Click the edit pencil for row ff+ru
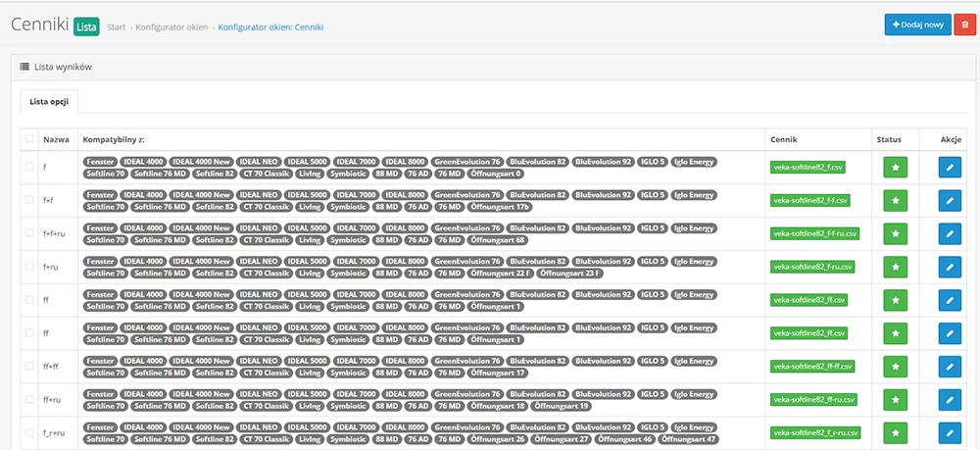 pos(950,400)
